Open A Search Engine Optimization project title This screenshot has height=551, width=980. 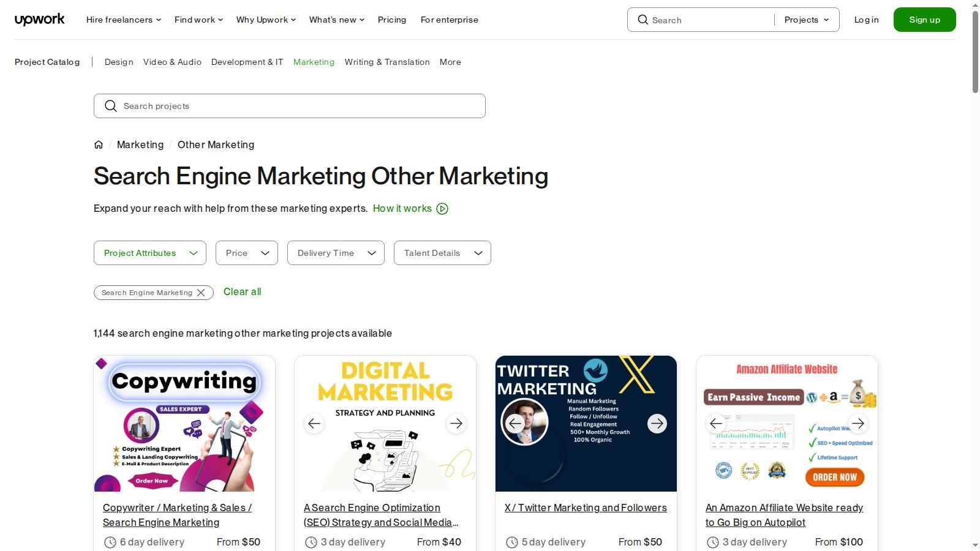point(381,515)
